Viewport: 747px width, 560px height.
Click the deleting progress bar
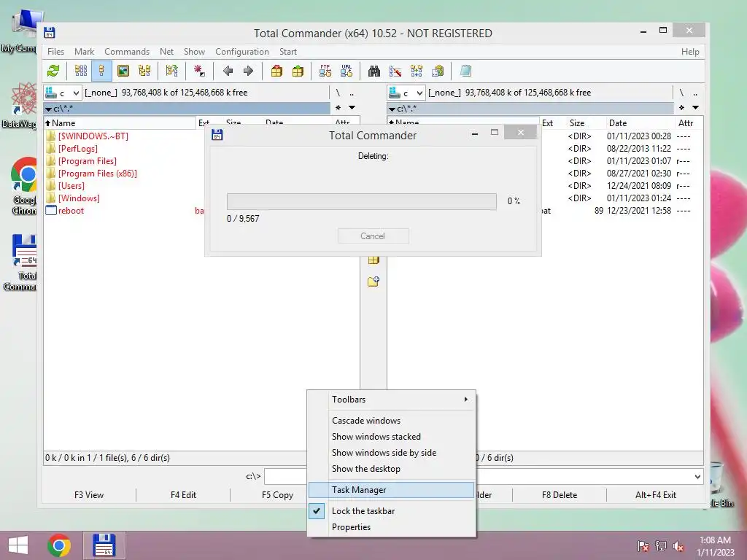362,201
